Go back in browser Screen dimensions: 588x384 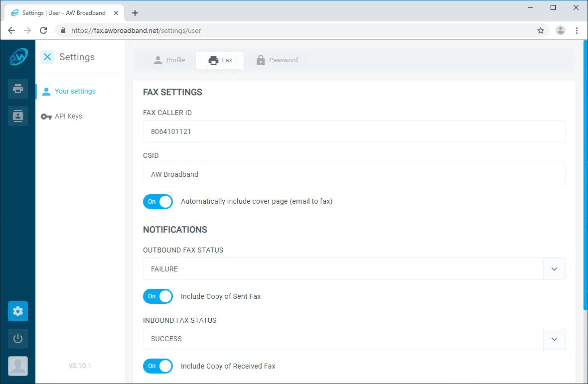[x=11, y=30]
